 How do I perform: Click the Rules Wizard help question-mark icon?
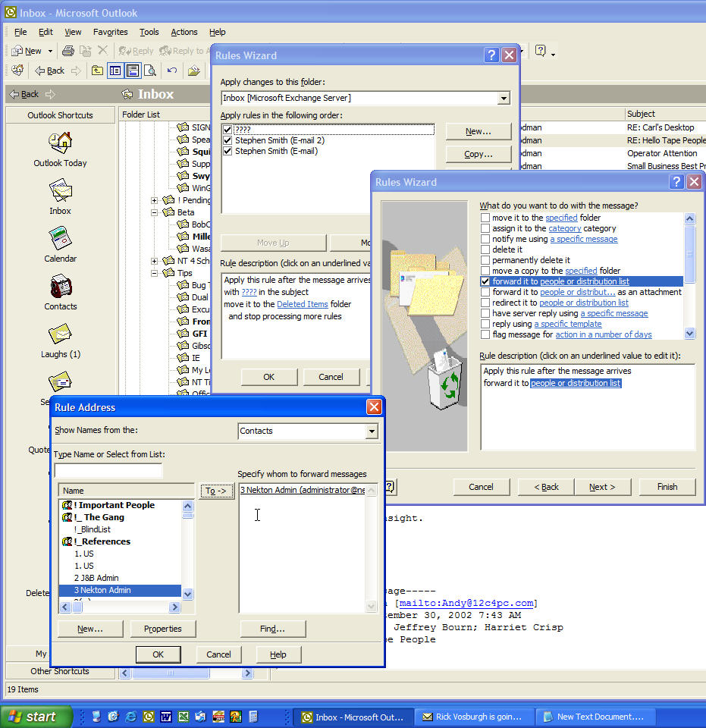click(676, 182)
